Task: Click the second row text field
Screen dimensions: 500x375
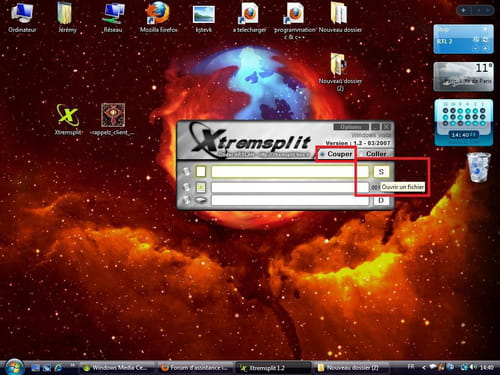Action: click(290, 187)
